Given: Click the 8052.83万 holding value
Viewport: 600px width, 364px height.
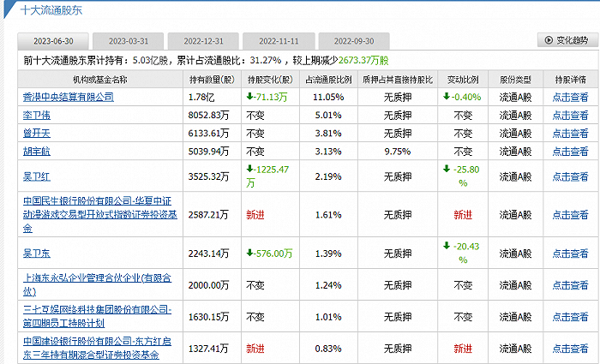Looking at the screenshot, I should point(208,115).
